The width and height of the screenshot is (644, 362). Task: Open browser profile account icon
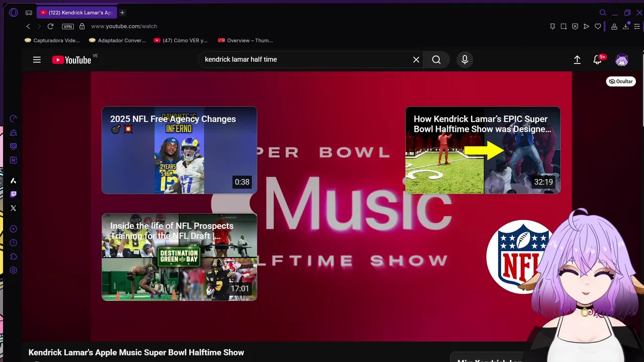coord(614,26)
